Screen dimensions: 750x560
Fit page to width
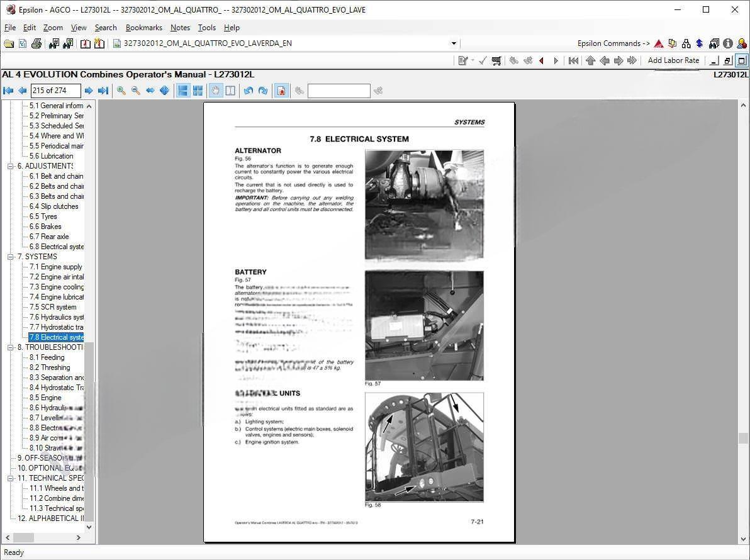click(x=150, y=91)
